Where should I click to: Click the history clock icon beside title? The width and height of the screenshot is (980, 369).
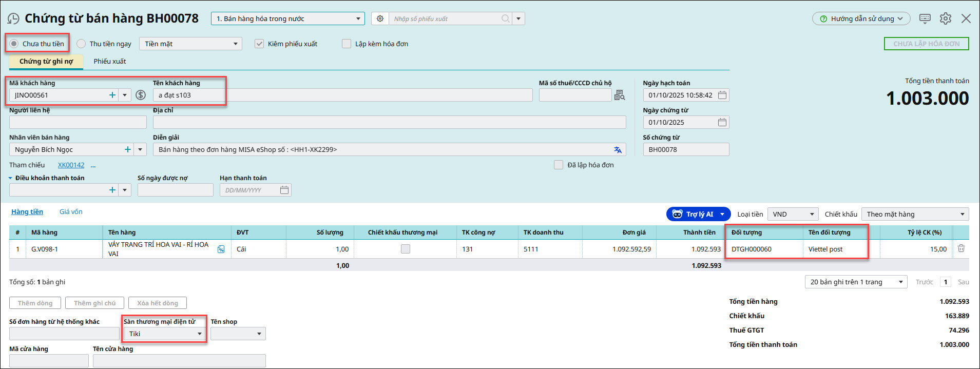pos(13,19)
